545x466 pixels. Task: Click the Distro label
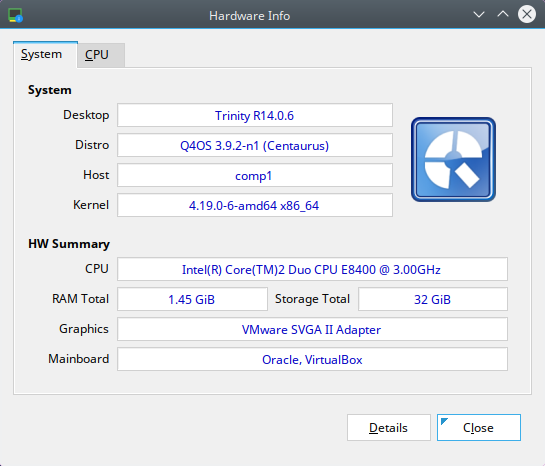(92, 145)
